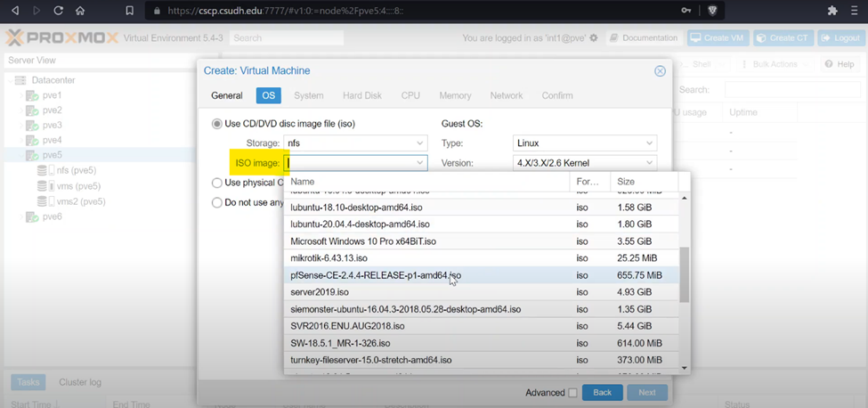Click the Create CT button
This screenshot has height=408, width=868.
coord(783,38)
